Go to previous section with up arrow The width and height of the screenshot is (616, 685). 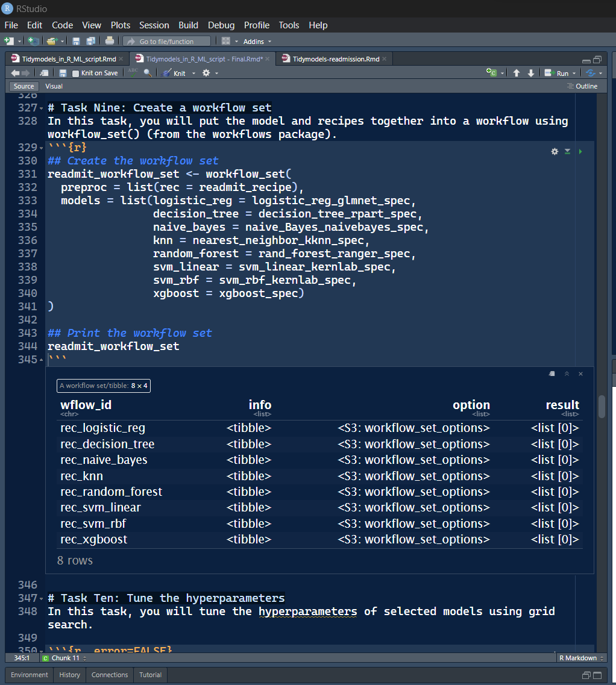point(517,73)
